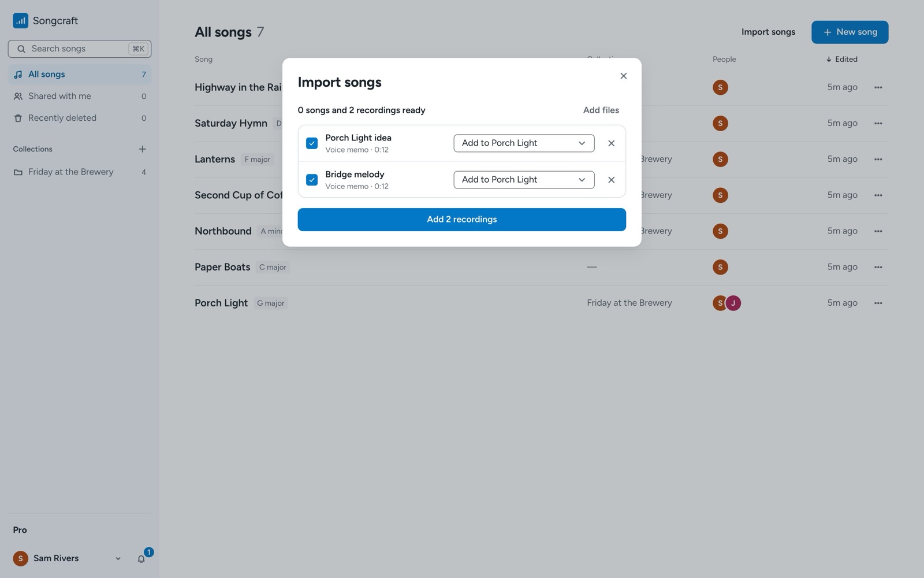Add a new collection with plus icon
The image size is (924, 578).
click(142, 149)
